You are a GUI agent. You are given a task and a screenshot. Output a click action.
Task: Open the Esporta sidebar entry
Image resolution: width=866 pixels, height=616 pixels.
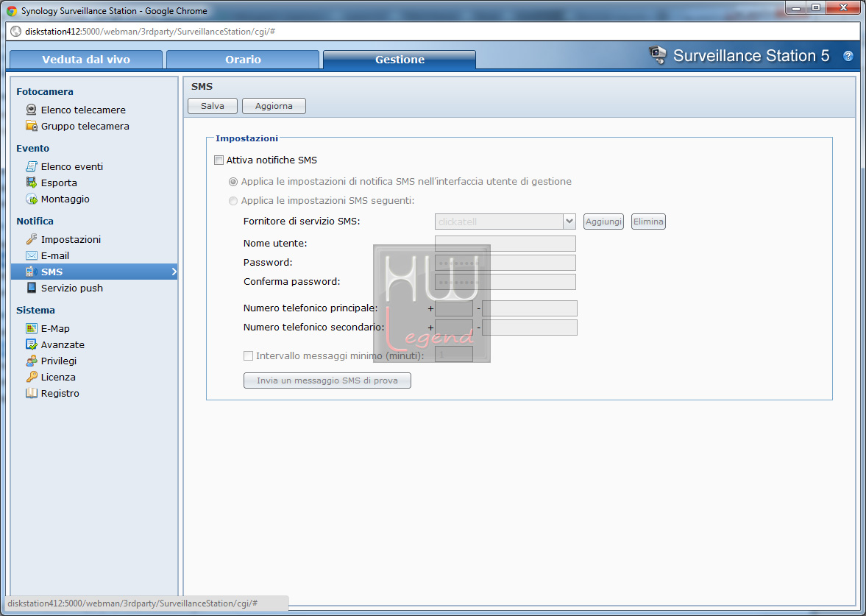click(59, 183)
